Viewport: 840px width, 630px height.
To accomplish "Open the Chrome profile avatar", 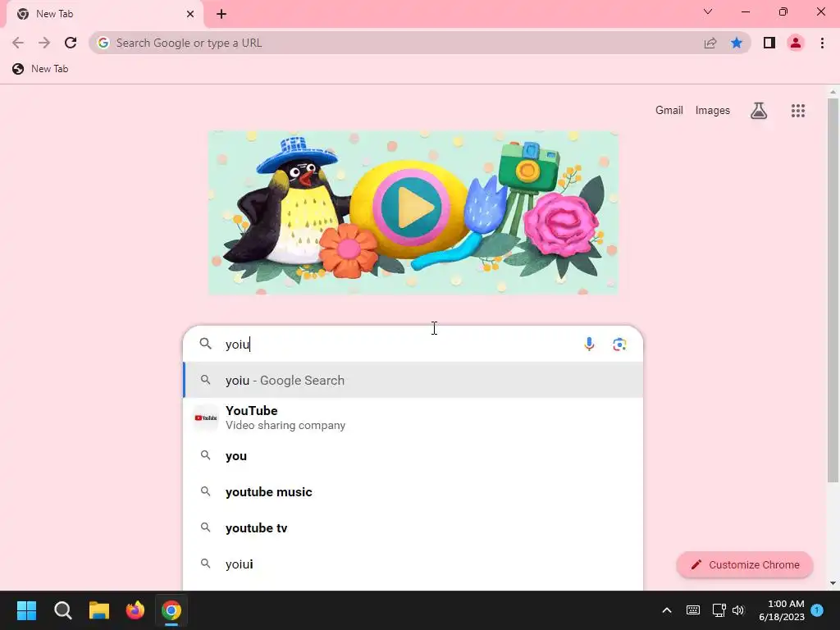I will click(796, 43).
